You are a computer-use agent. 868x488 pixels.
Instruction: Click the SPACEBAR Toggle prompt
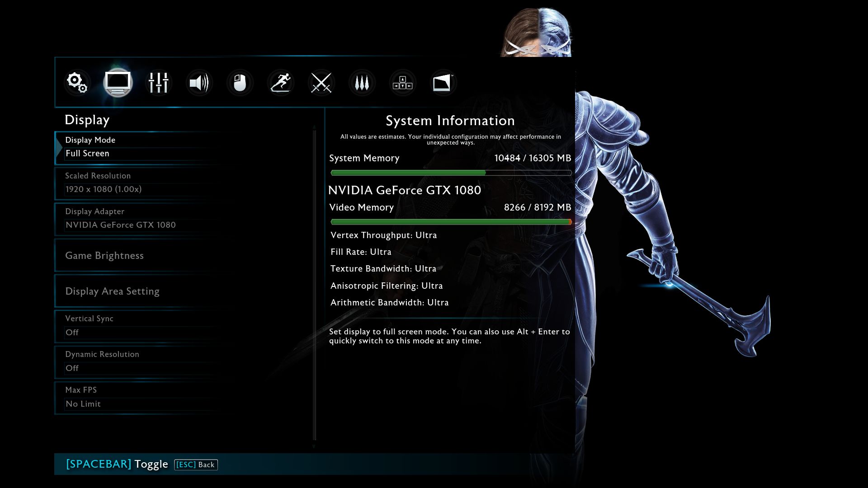point(117,464)
